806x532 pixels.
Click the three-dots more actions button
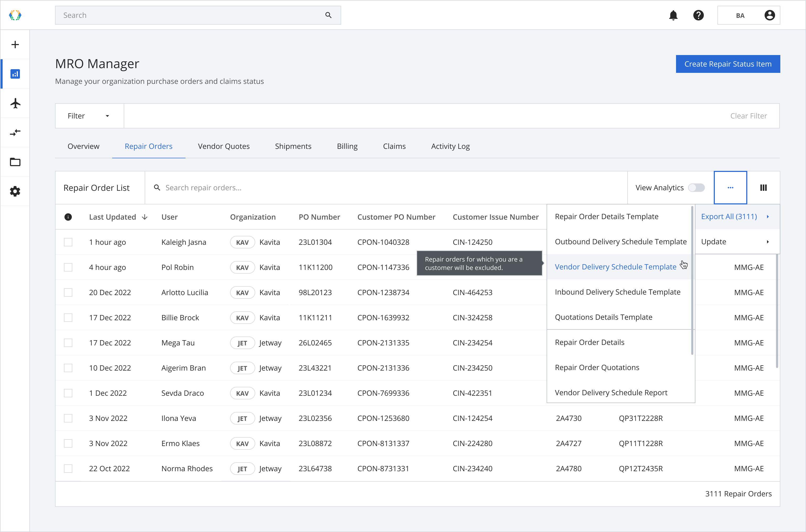click(x=730, y=188)
